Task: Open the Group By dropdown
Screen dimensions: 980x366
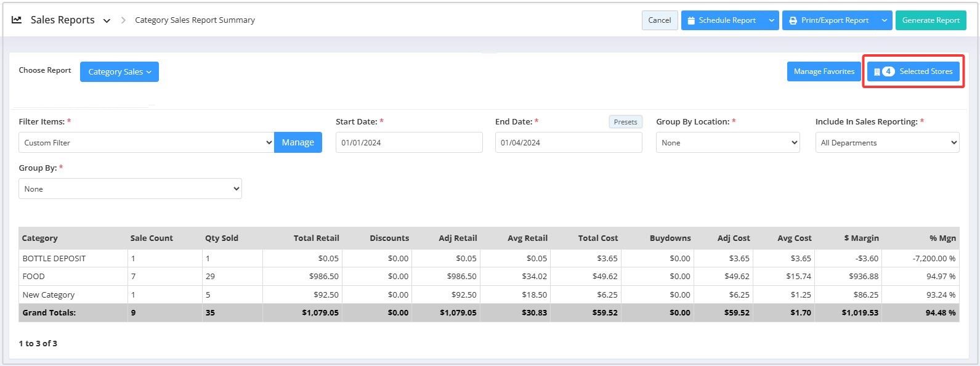Action: coord(130,189)
